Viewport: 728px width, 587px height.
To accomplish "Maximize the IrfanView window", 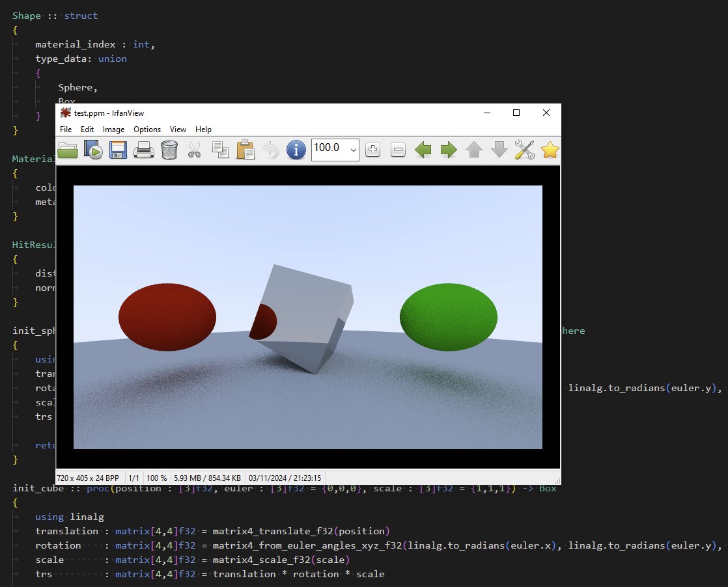I will click(516, 113).
